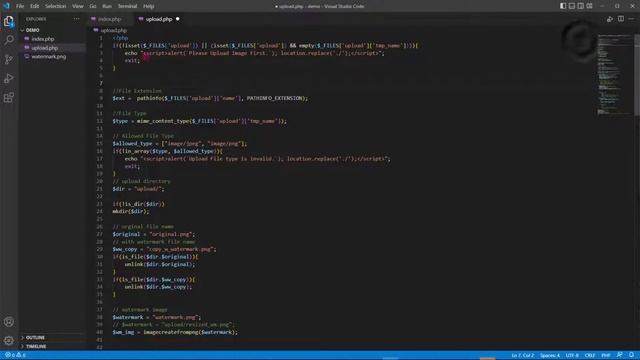Open watermark.png in the Explorer tree

[x=49, y=56]
